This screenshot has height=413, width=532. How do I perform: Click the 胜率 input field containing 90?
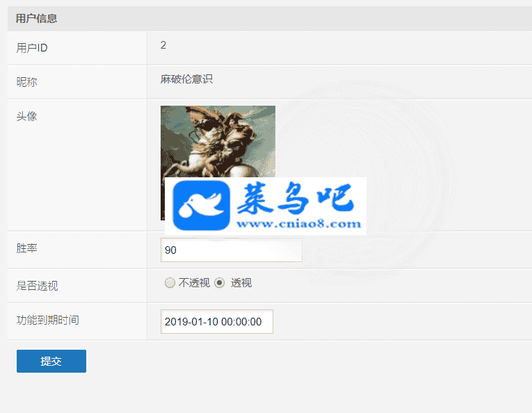click(x=232, y=250)
